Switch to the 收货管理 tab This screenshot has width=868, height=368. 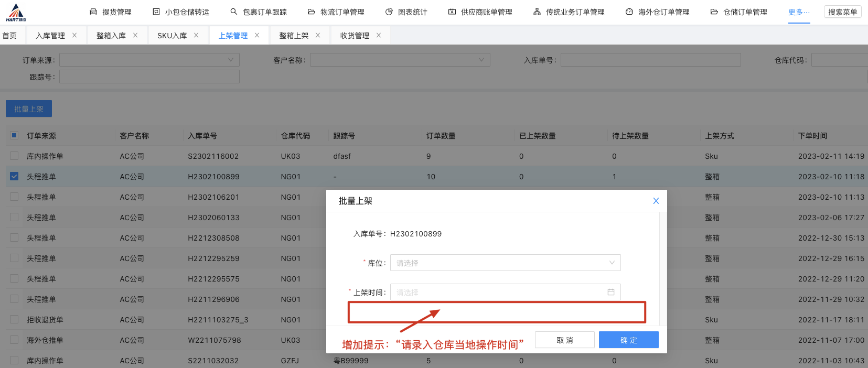click(x=355, y=36)
